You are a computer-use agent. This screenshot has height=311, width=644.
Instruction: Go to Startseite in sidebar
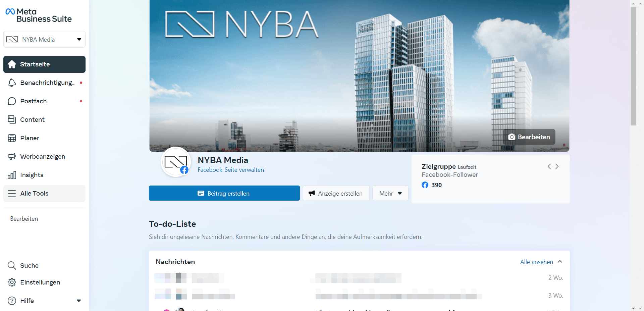[x=44, y=64]
